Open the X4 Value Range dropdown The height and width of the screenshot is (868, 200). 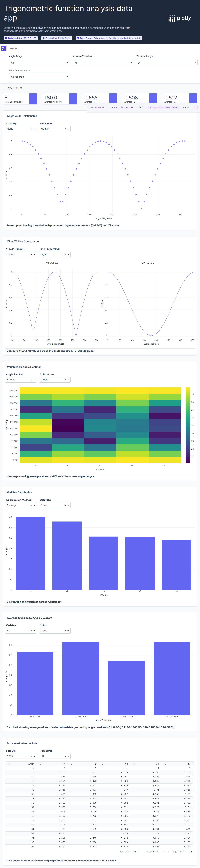(x=167, y=62)
